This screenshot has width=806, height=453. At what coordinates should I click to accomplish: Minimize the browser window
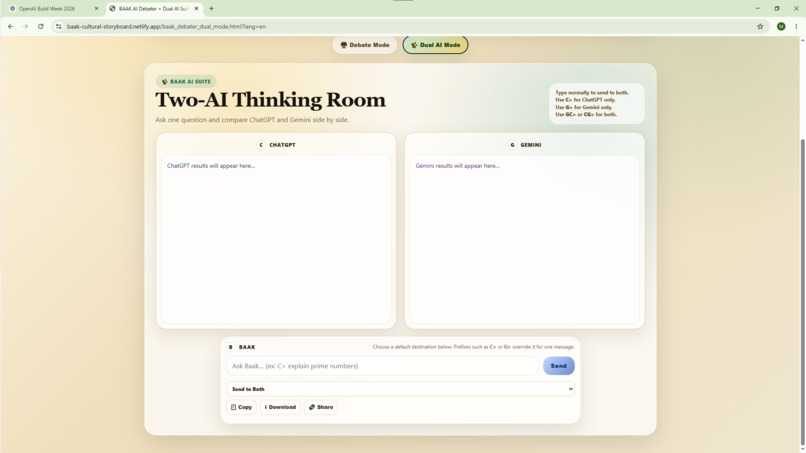point(757,8)
